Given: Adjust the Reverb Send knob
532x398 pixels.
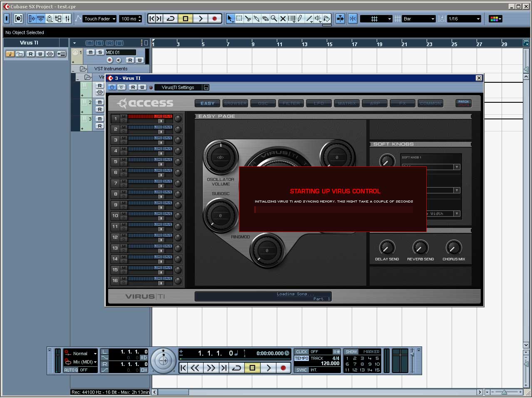Looking at the screenshot, I should (x=420, y=247).
